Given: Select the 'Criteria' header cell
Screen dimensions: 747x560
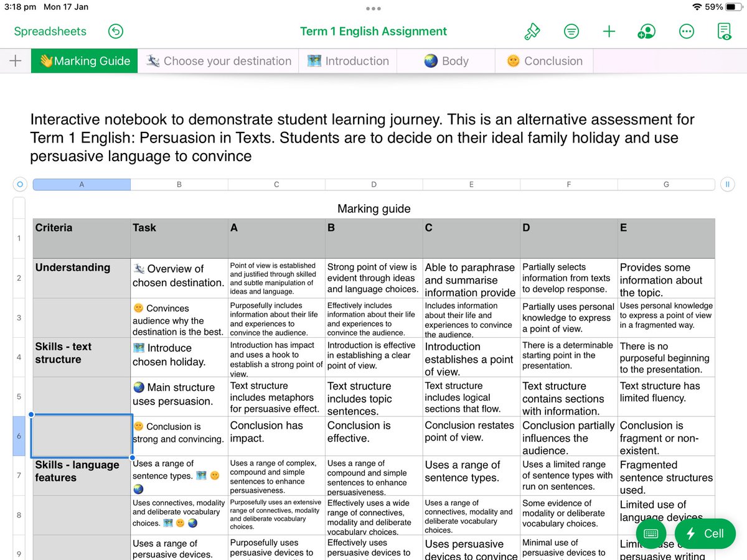Looking at the screenshot, I should pyautogui.click(x=82, y=239).
